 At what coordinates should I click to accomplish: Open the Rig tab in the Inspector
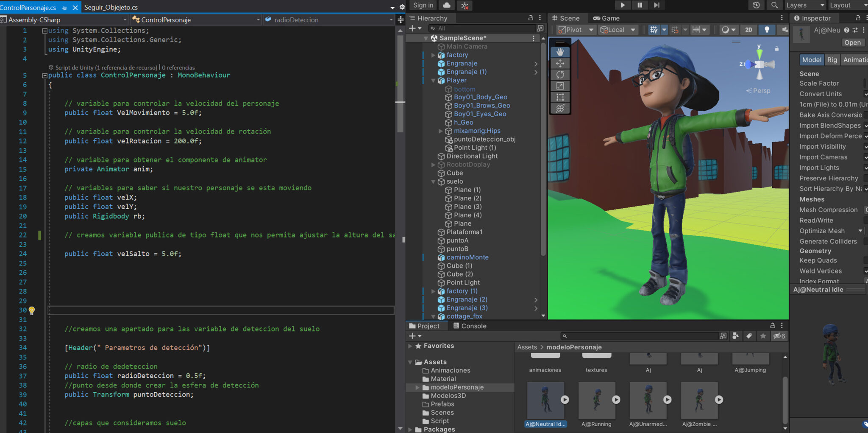click(x=832, y=60)
